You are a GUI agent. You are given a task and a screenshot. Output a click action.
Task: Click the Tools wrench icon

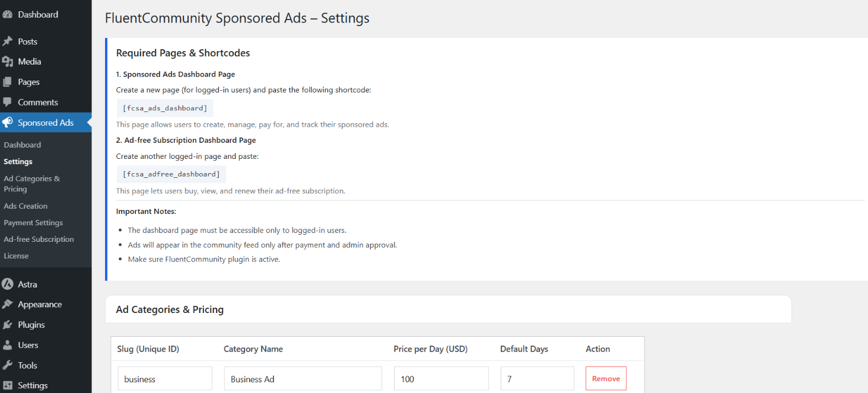(x=8, y=365)
